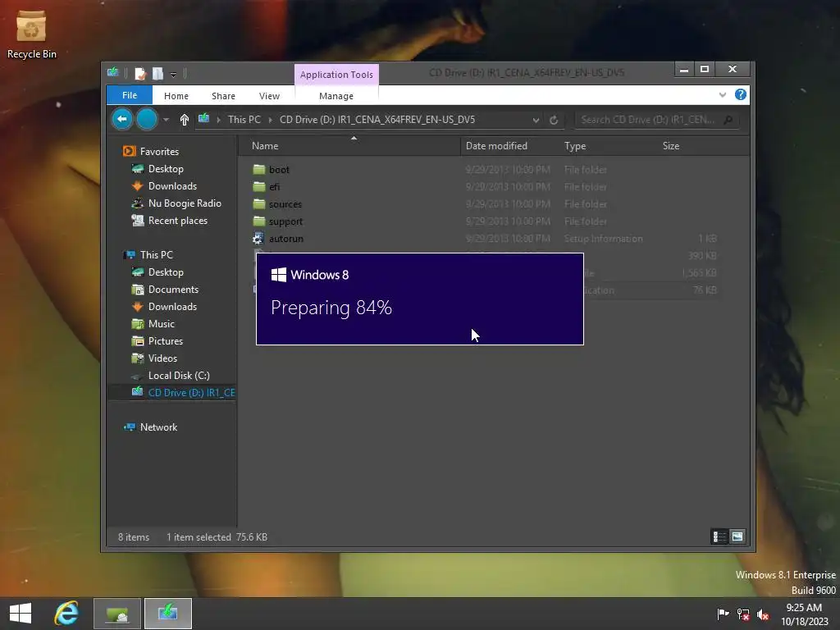Open Nu Boogie Radio favorite link
Screen dimensions: 840x630
(185, 203)
